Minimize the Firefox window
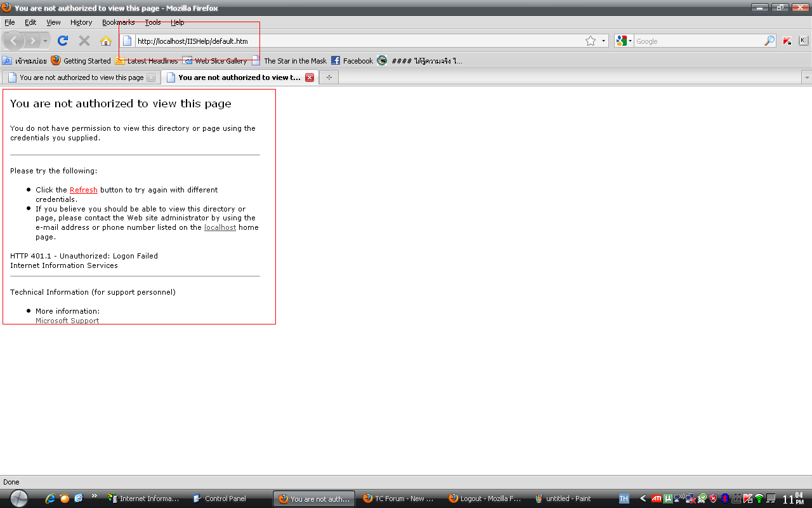The height and width of the screenshot is (508, 812). click(x=760, y=7)
